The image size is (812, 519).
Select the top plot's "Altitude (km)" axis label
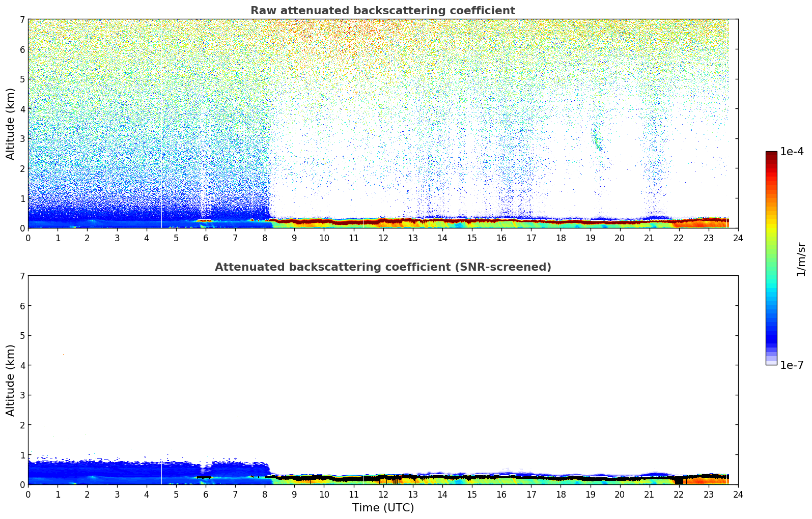[x=11, y=124]
